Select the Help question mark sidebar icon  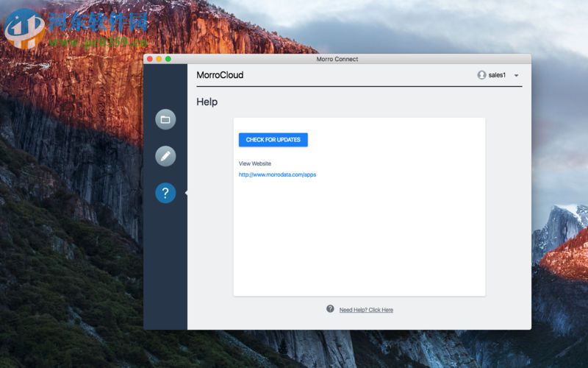(x=165, y=193)
